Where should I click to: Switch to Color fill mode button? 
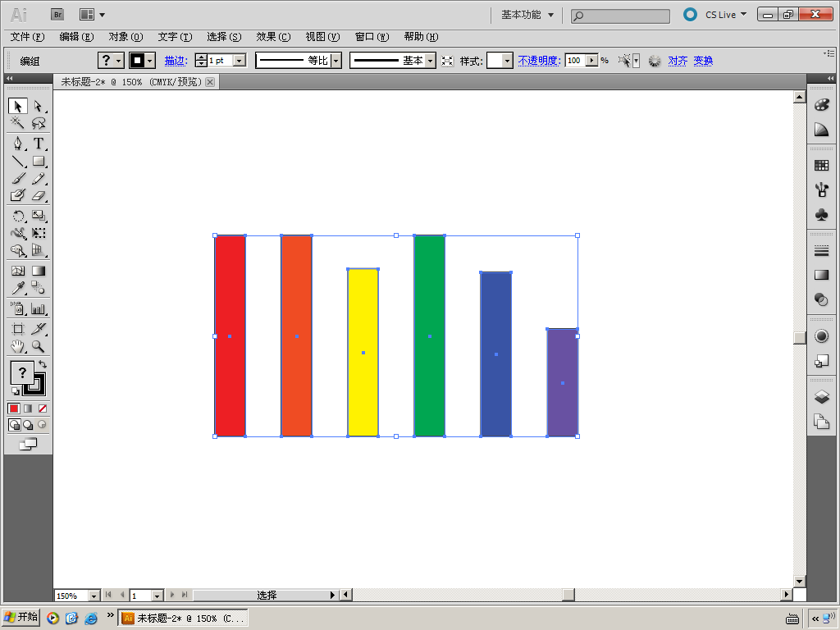tap(14, 409)
